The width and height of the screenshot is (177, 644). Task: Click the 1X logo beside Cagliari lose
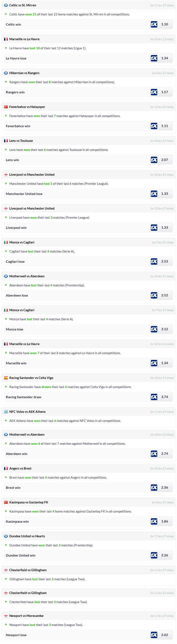point(154,261)
